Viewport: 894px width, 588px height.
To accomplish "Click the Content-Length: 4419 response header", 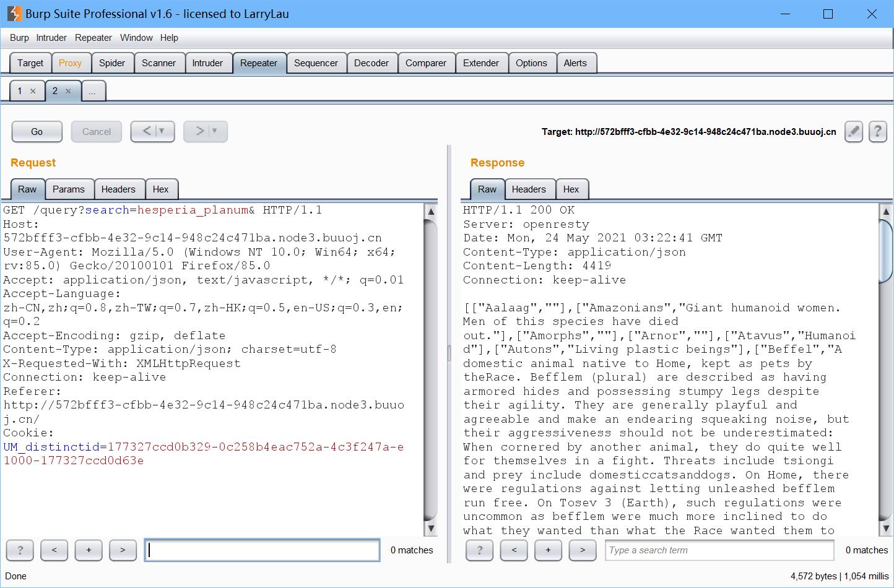I will pos(537,266).
